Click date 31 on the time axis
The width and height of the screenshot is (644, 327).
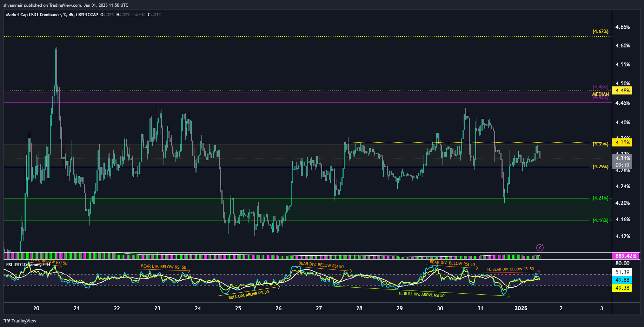[x=480, y=308]
